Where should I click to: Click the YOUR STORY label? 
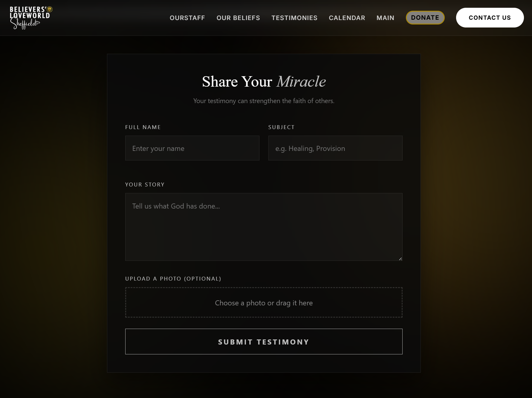coord(145,185)
